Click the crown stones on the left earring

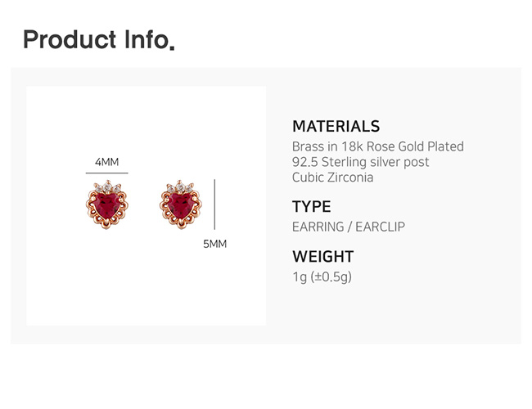pyautogui.click(x=106, y=189)
